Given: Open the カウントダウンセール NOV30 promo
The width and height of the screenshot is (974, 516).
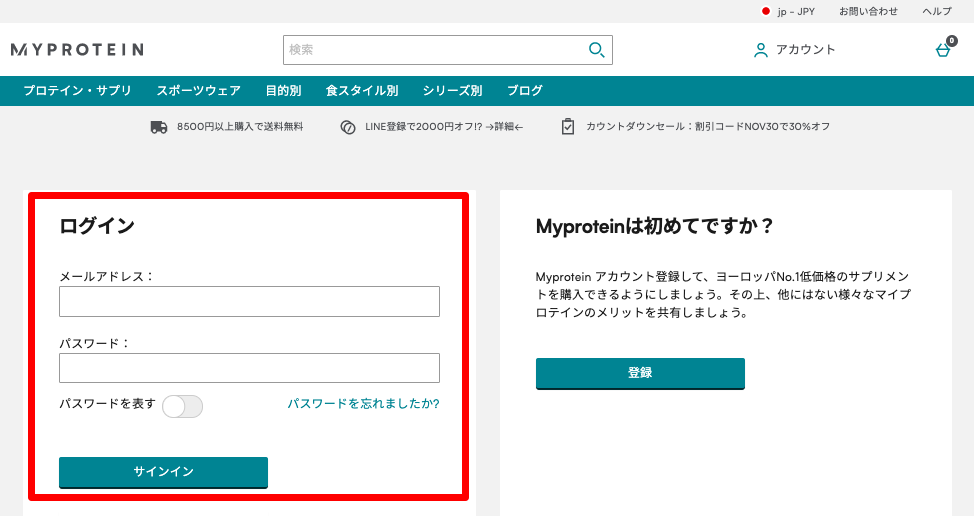Looking at the screenshot, I should tap(708, 127).
